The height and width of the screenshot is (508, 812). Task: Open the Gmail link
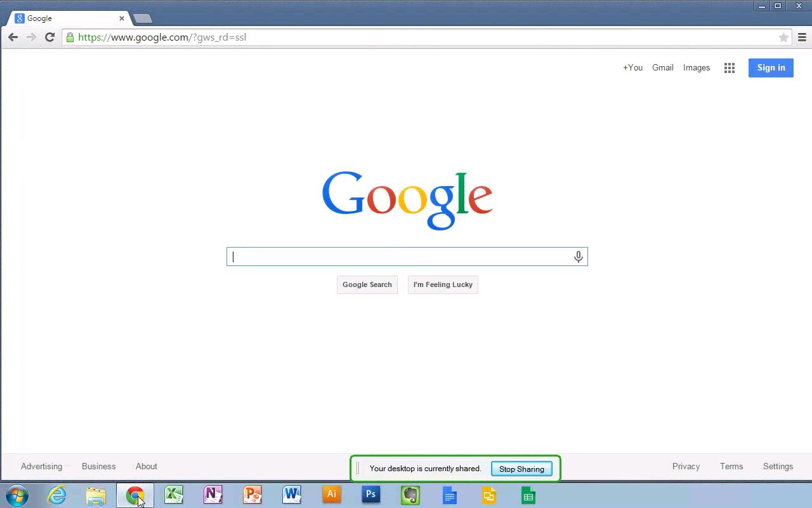click(x=662, y=68)
